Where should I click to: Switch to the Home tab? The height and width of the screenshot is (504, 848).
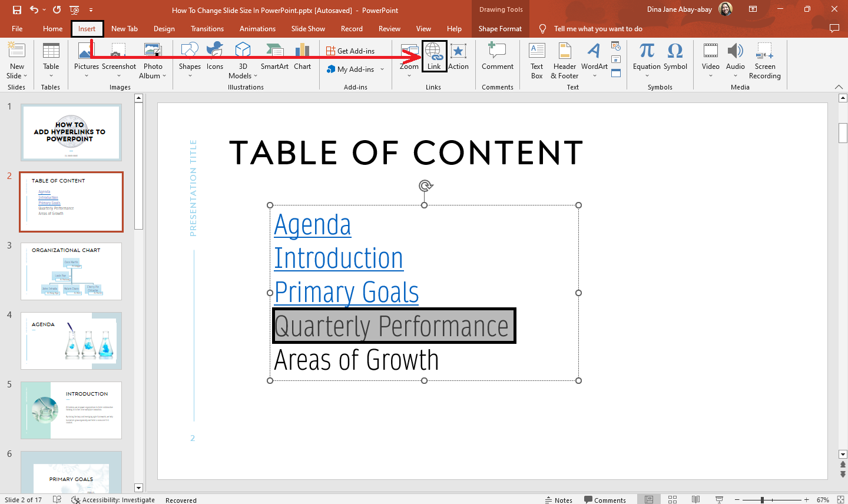pyautogui.click(x=52, y=29)
